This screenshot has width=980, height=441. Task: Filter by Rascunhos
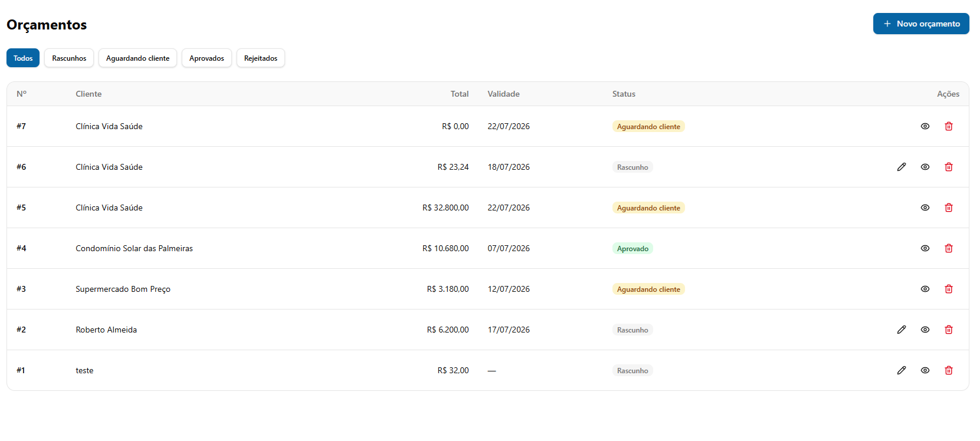coord(69,58)
